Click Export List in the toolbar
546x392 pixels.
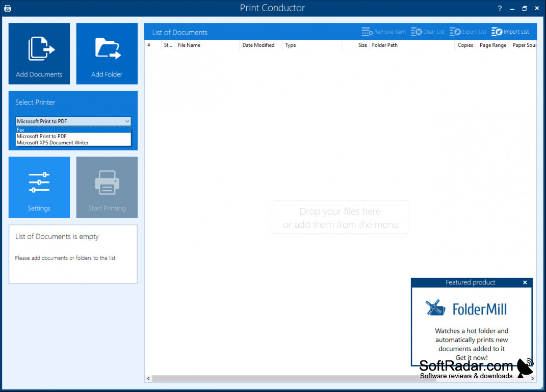[468, 32]
